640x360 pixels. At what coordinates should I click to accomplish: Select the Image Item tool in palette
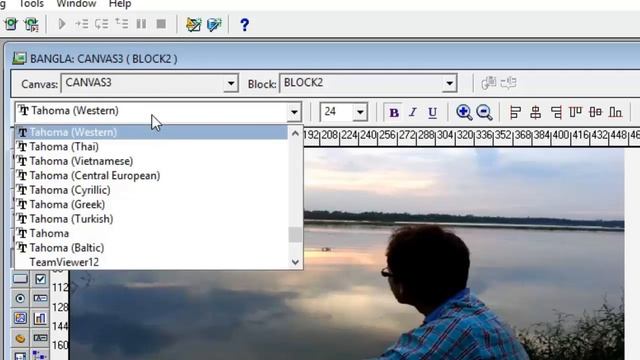coord(20,318)
